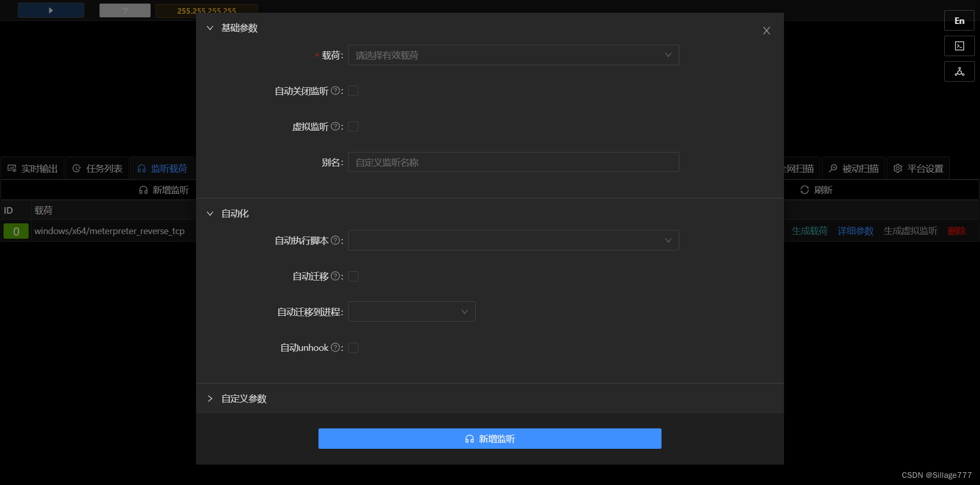Click the 生成载荷 link
This screenshot has width=980, height=485.
pyautogui.click(x=810, y=231)
